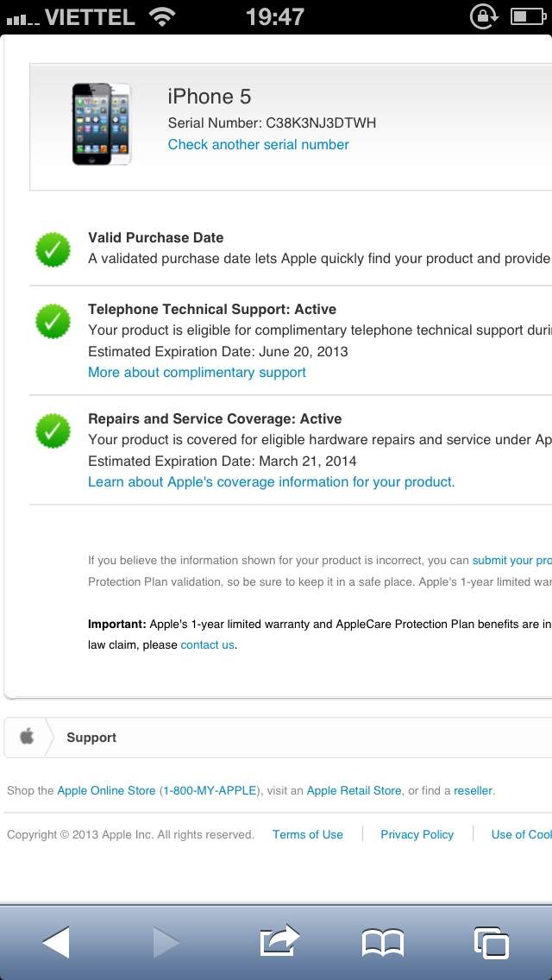The height and width of the screenshot is (980, 552).
Task: Tap the Safari back arrow button
Action: point(56,942)
